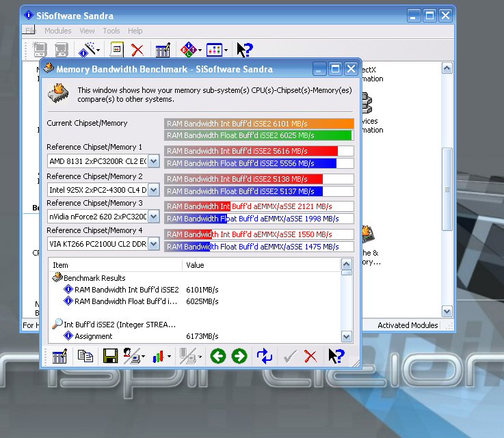Viewport: 504px width, 438px height.
Task: Click main Sandra window scroll up arrow
Action: (x=447, y=68)
